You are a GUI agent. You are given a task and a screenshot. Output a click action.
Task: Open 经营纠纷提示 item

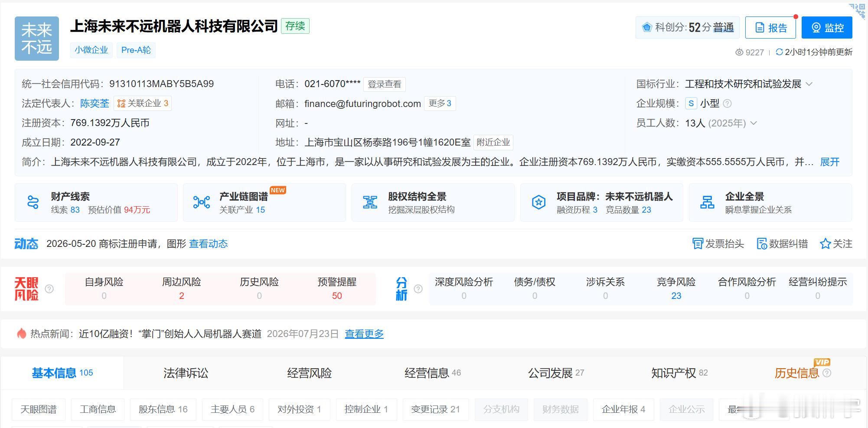coord(818,289)
